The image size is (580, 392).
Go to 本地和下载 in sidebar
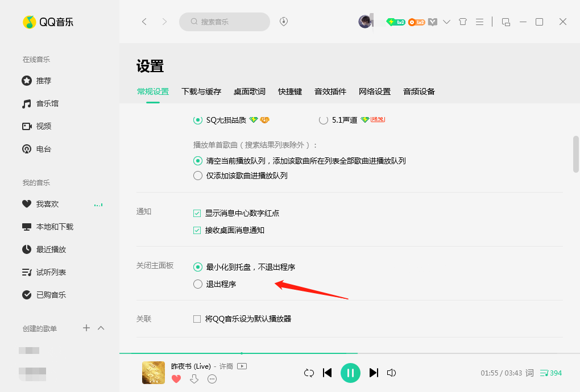[x=55, y=227]
